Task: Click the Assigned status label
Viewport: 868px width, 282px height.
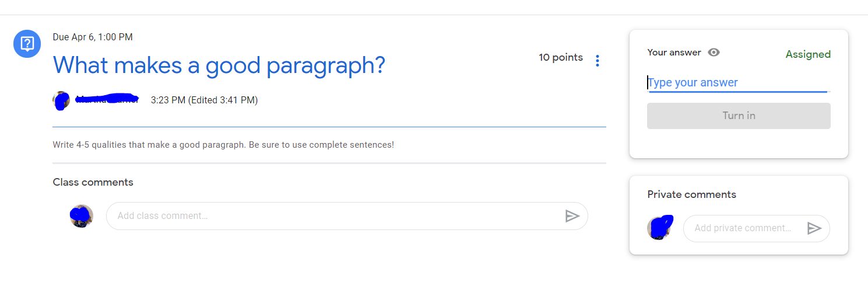Action: (808, 54)
